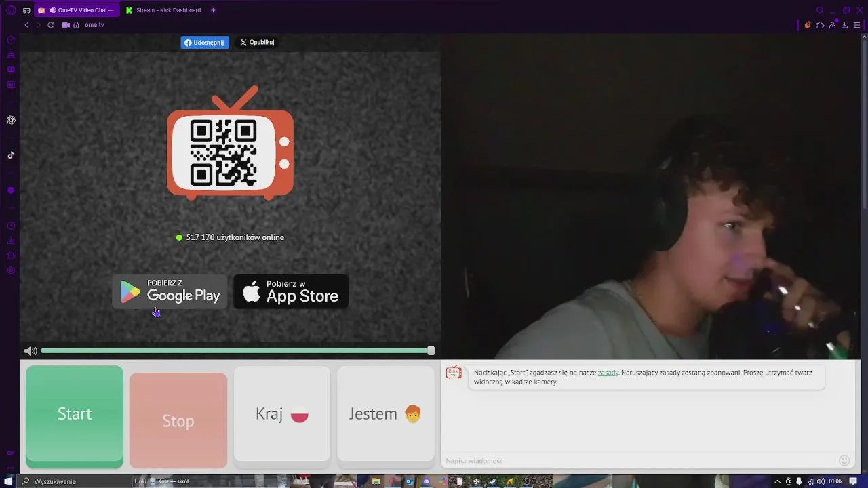The width and height of the screenshot is (868, 488).
Task: Mute the chat speaker icon
Action: [x=31, y=351]
